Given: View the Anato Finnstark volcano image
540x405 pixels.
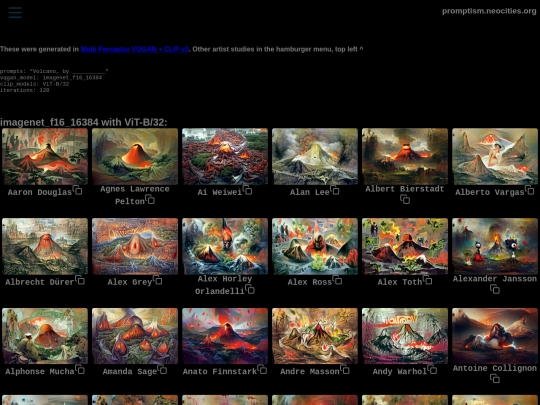Looking at the screenshot, I should [225, 336].
